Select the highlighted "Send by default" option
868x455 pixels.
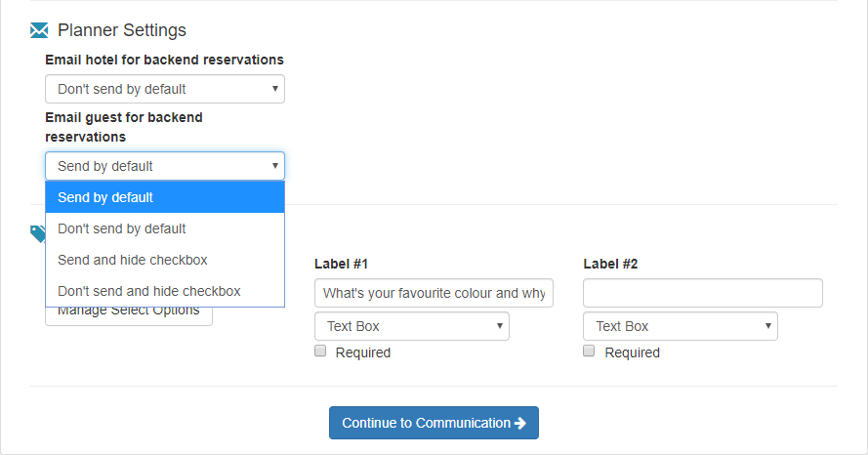[x=165, y=197]
